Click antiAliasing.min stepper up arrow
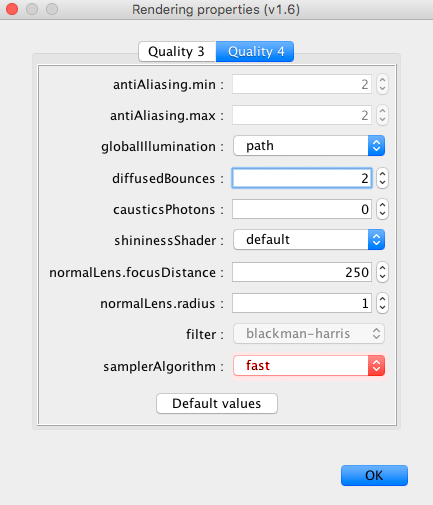The width and height of the screenshot is (433, 505). pos(382,80)
